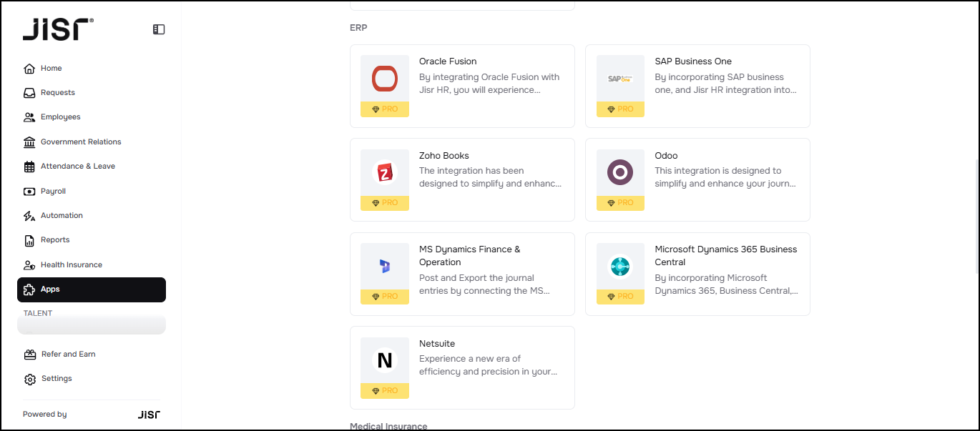The image size is (980, 431).
Task: Click the Netsuite logo thumbnail
Action: [x=385, y=361]
